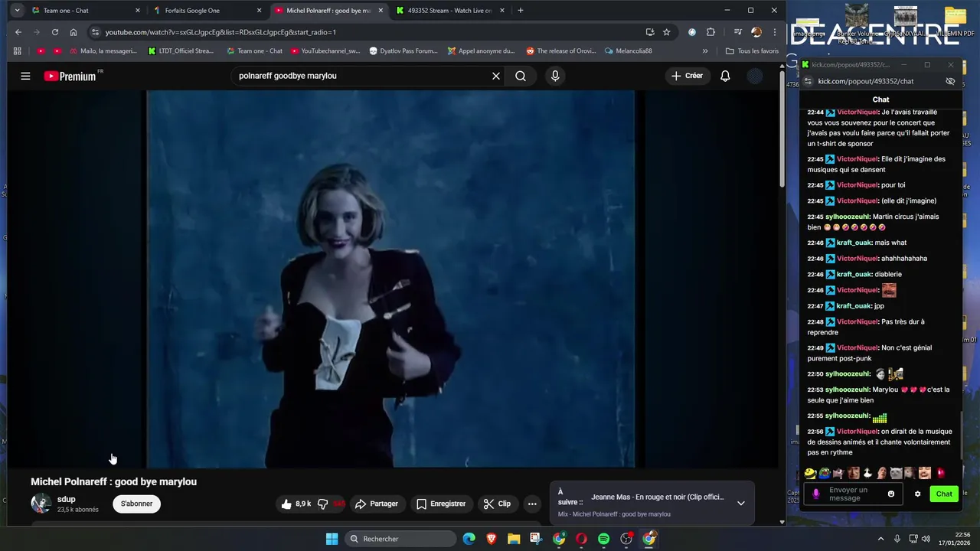980x551 pixels.
Task: Reload the YouTube page
Action: [55, 32]
